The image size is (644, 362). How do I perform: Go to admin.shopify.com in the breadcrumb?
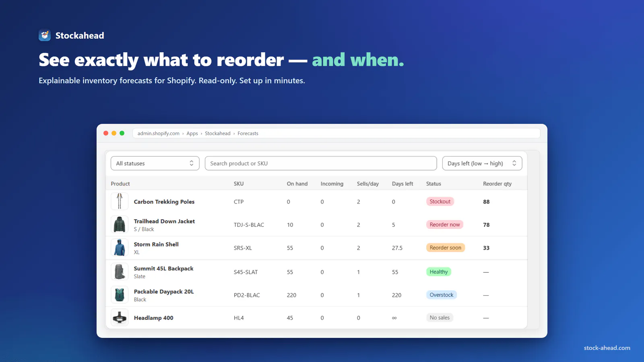[159, 134]
